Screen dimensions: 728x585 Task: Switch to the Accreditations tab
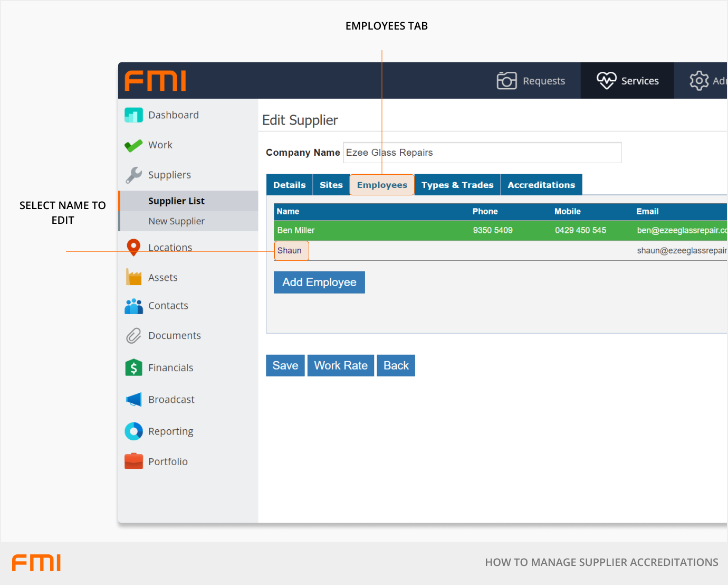click(541, 185)
